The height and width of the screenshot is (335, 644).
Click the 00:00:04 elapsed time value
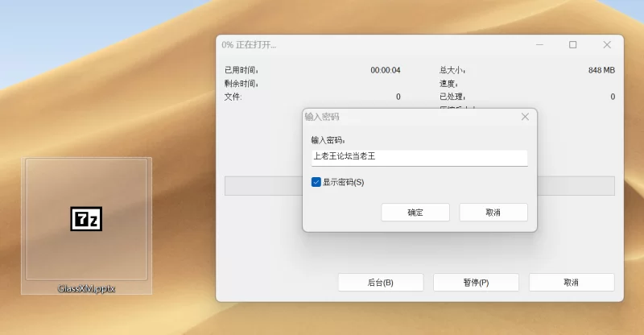coord(386,70)
